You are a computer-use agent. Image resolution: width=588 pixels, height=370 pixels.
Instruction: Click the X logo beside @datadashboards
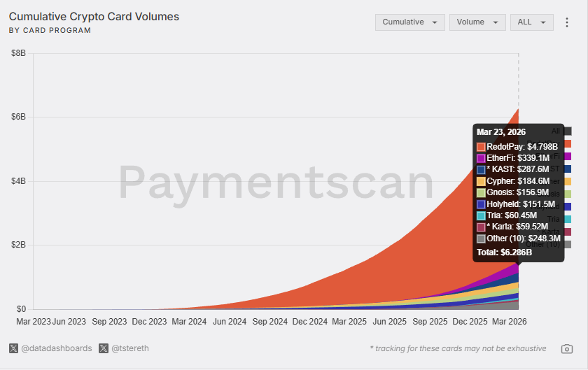click(13, 348)
